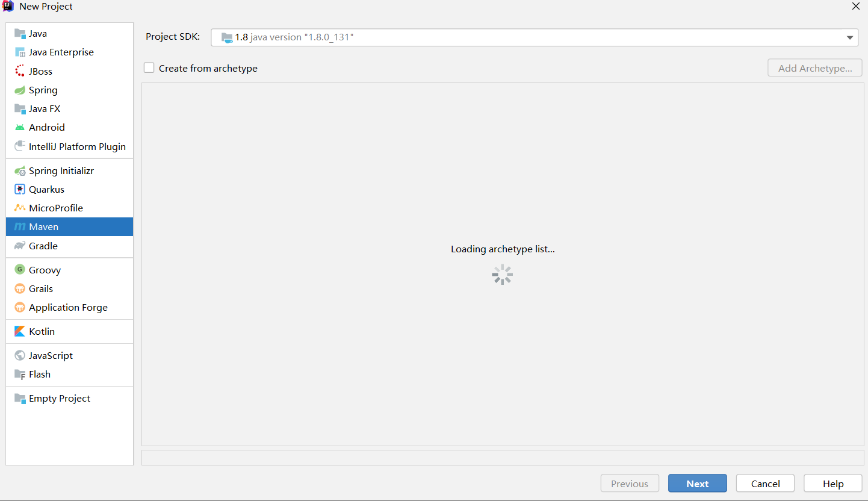Select MicroProfile project type
This screenshot has height=501, width=868.
tap(69, 208)
